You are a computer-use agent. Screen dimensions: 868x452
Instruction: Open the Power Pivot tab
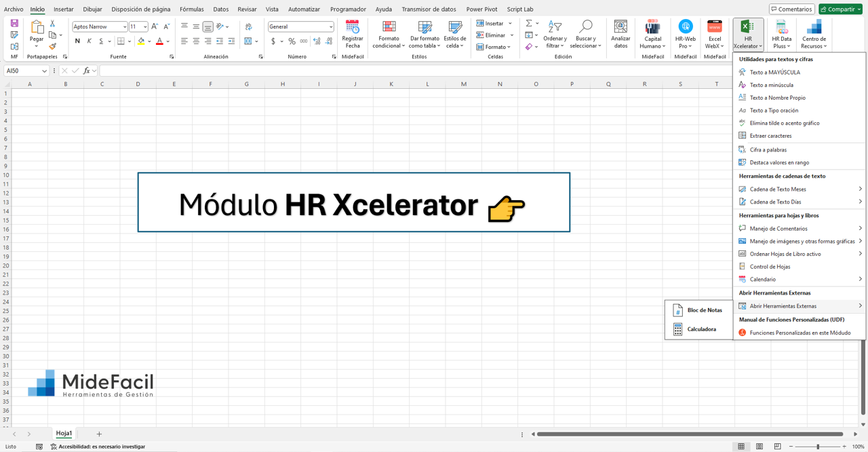(481, 10)
